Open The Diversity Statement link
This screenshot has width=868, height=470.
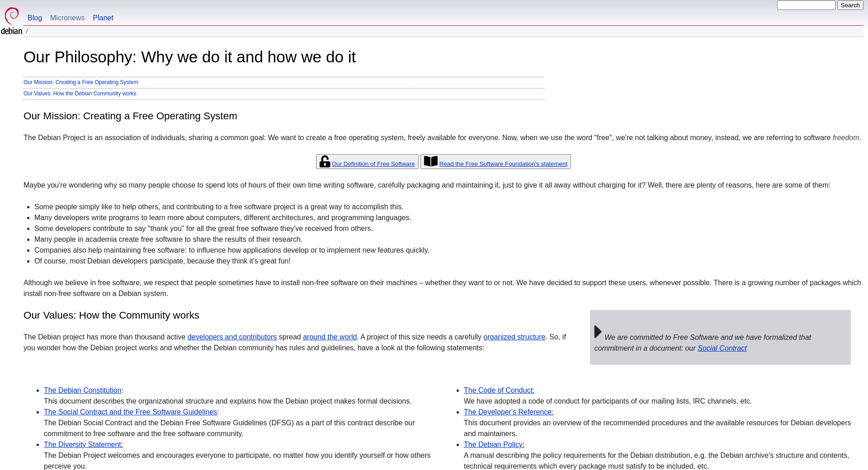83,445
